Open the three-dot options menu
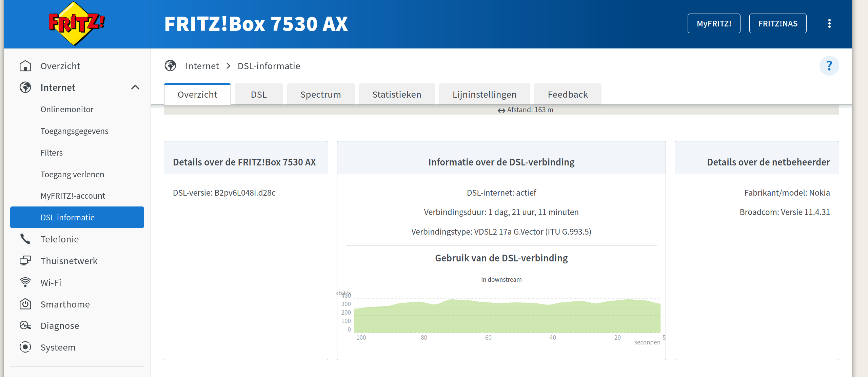This screenshot has height=377, width=868. (x=829, y=24)
